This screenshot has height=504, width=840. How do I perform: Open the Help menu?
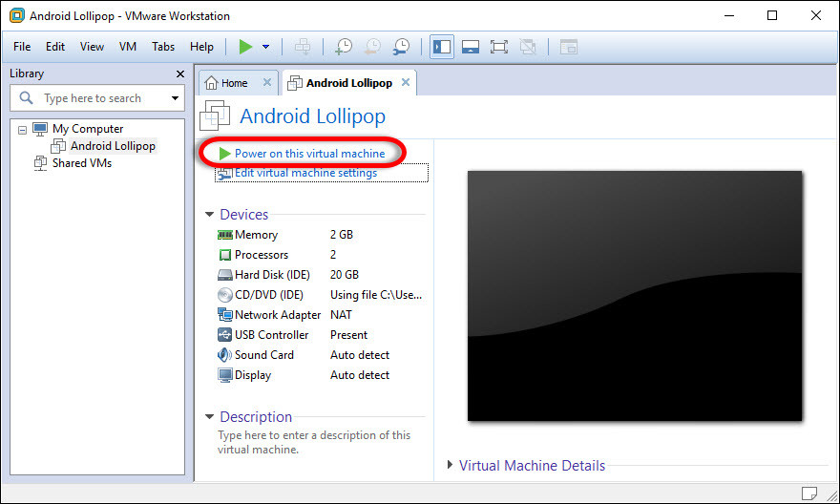click(201, 47)
